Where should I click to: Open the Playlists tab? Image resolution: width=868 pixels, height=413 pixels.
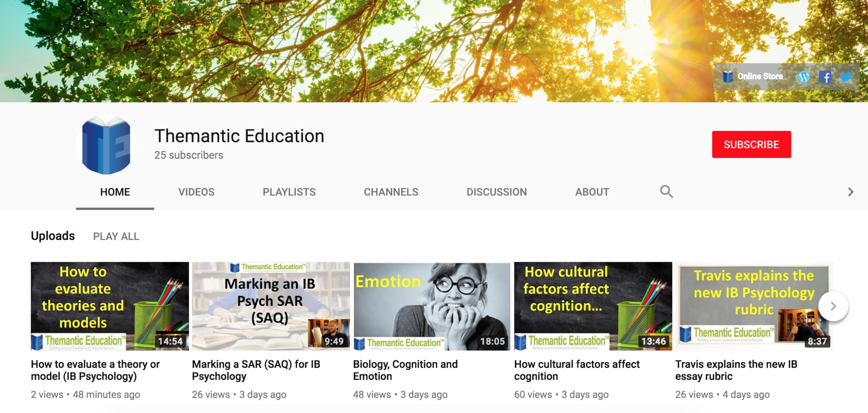pos(289,192)
